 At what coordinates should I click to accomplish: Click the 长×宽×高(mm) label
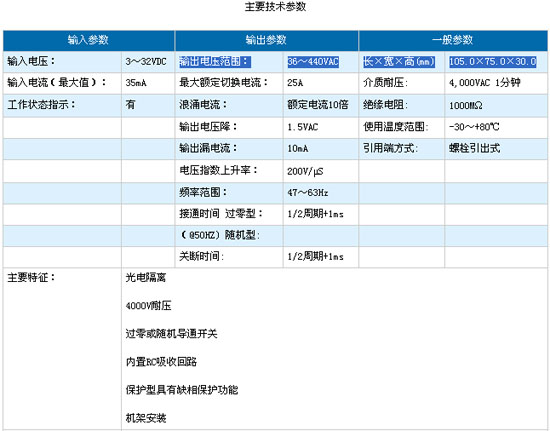coord(398,62)
